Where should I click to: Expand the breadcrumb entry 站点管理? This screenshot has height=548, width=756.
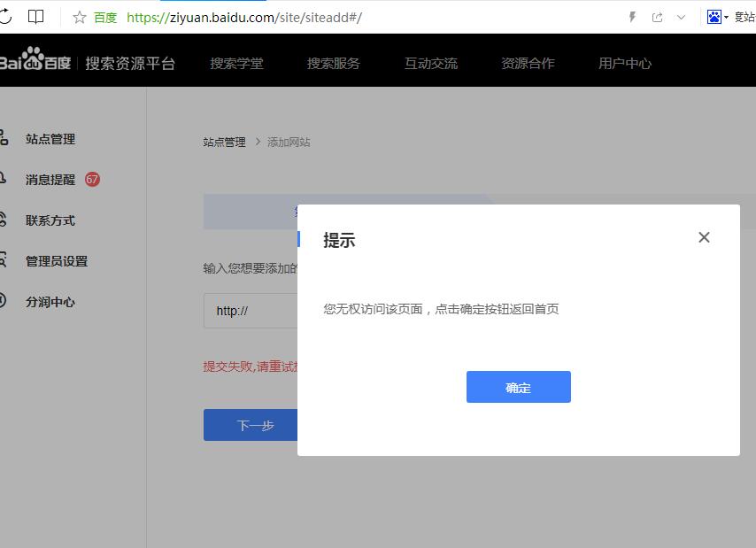coord(225,142)
